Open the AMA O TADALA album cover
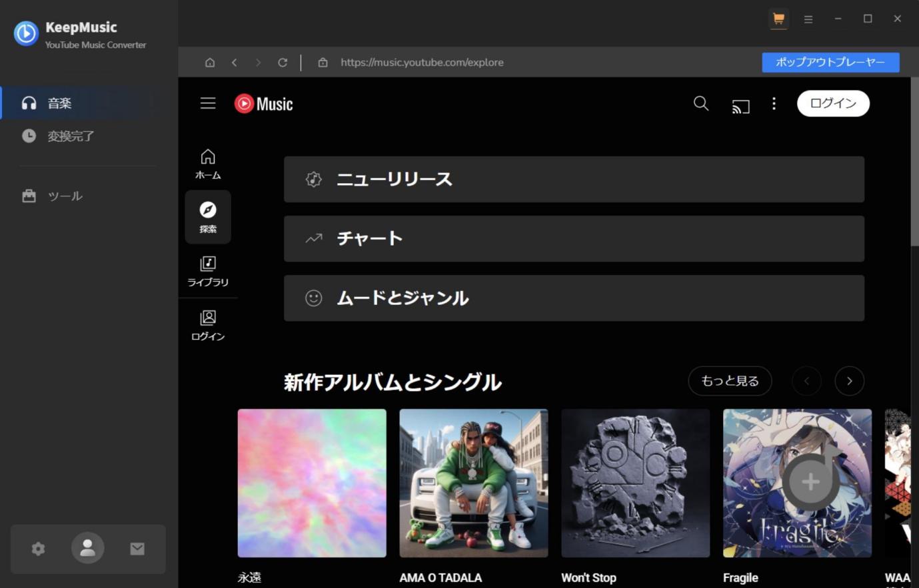 474,483
